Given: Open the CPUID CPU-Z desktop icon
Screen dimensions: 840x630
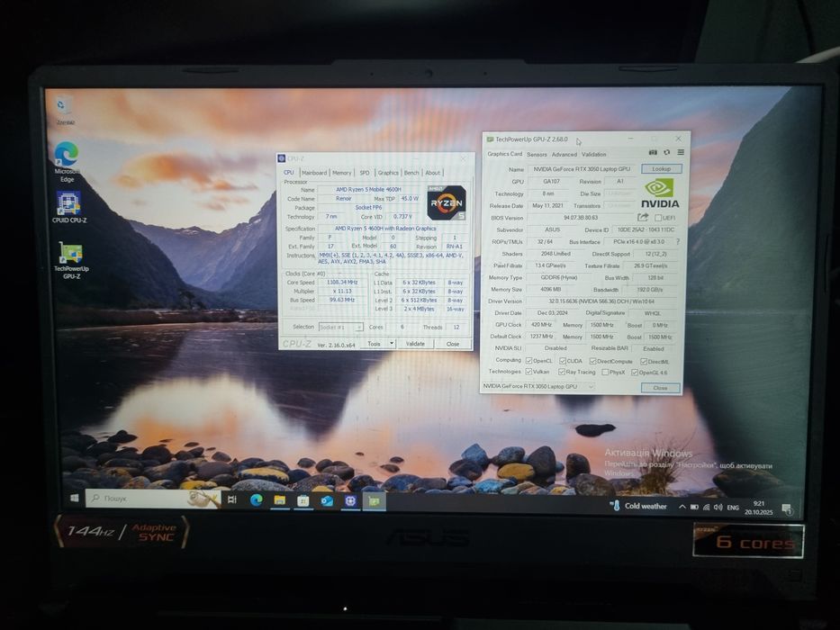Looking at the screenshot, I should point(69,207).
